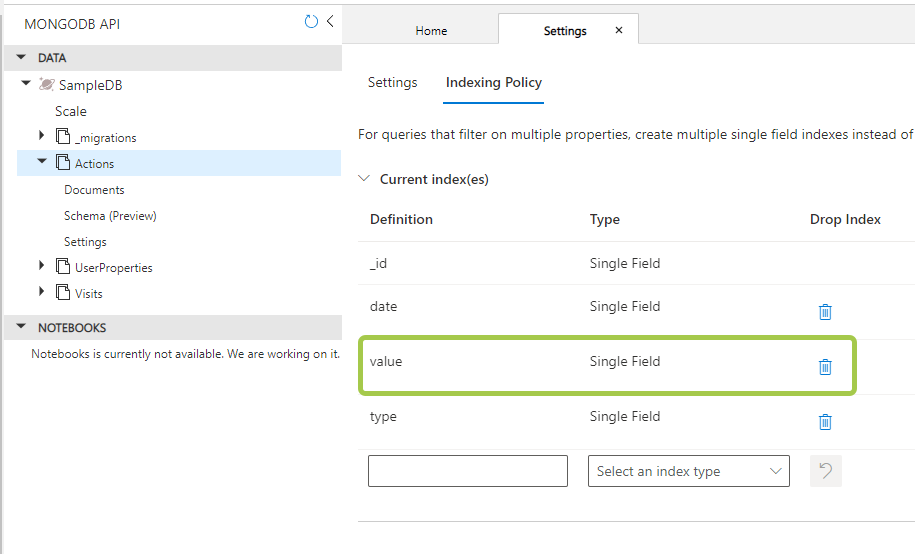Click the Drop Index column header
The image size is (915, 554).
point(845,219)
